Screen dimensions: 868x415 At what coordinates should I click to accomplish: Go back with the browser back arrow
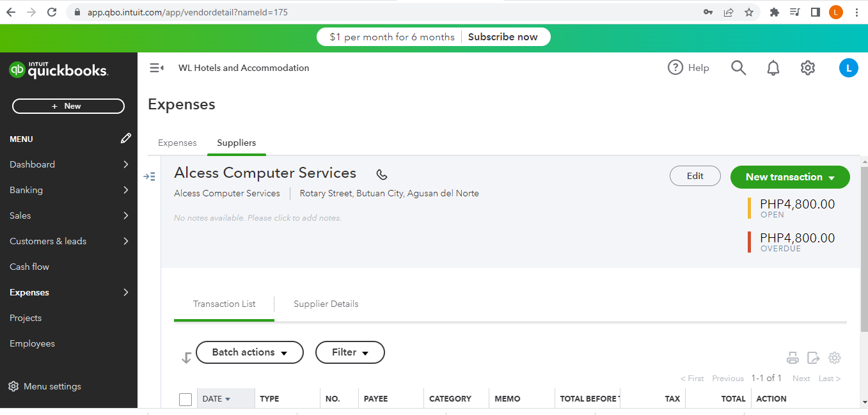pos(11,12)
